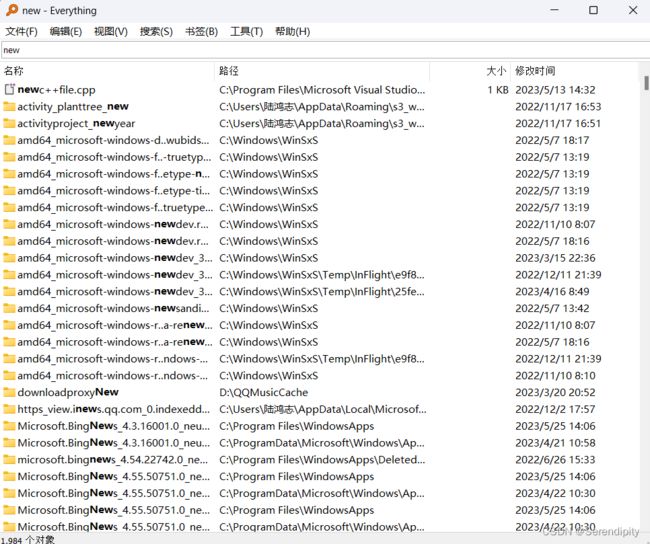This screenshot has height=544, width=650.
Task: Select the file newc++file.cpp
Action: tap(56, 90)
